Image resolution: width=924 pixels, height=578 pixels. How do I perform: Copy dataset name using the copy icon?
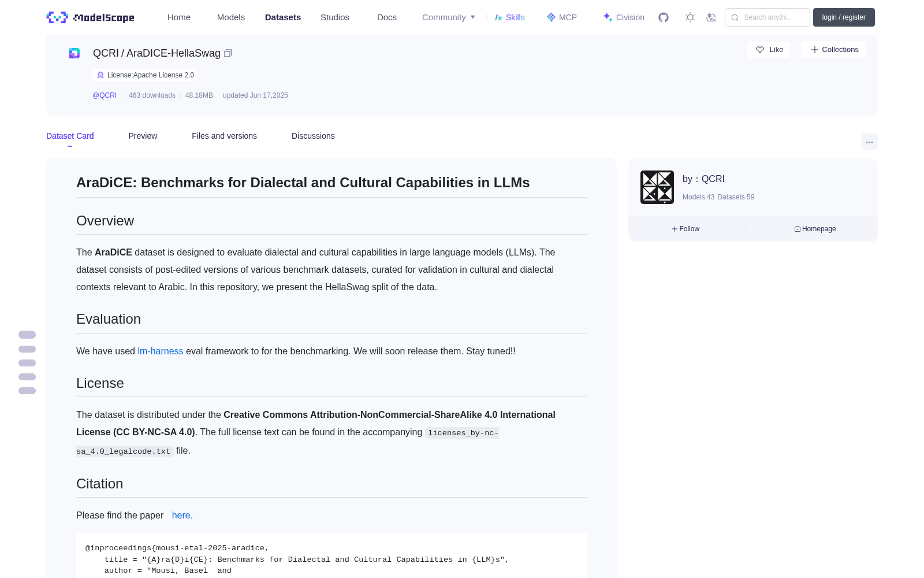pyautogui.click(x=228, y=53)
